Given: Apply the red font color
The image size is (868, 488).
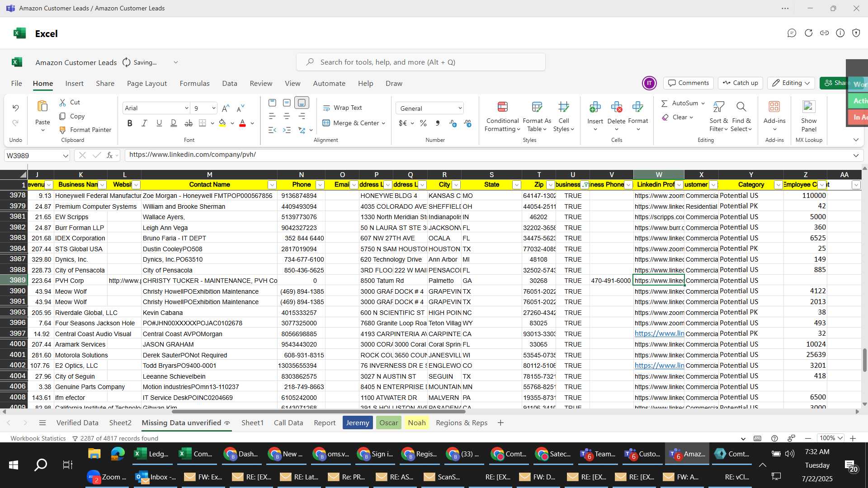Looking at the screenshot, I should click(242, 123).
